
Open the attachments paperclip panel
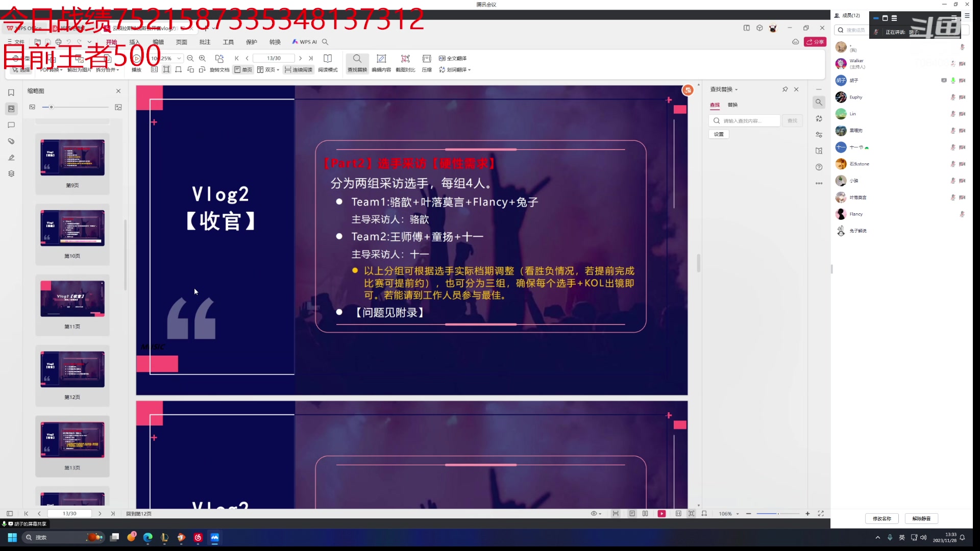pyautogui.click(x=11, y=141)
